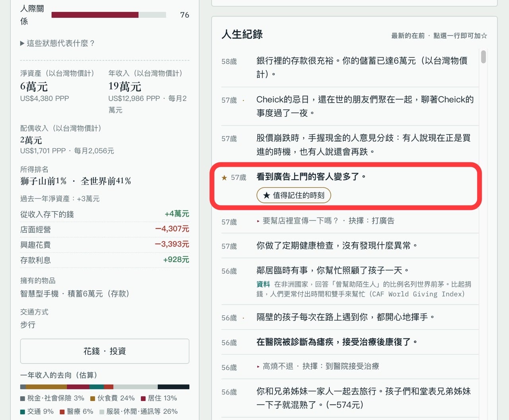Click the 店面經營 value −4,307元
509x420 pixels.
click(x=172, y=229)
